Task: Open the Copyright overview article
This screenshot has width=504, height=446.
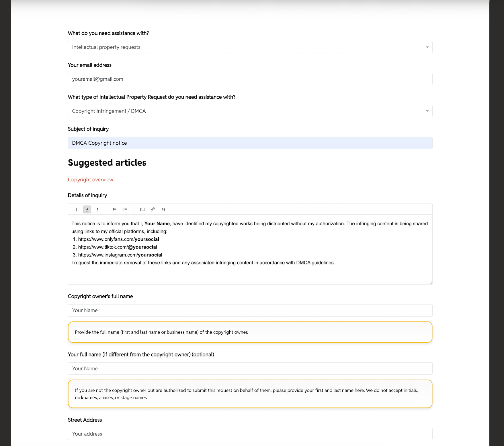Action: [90, 180]
